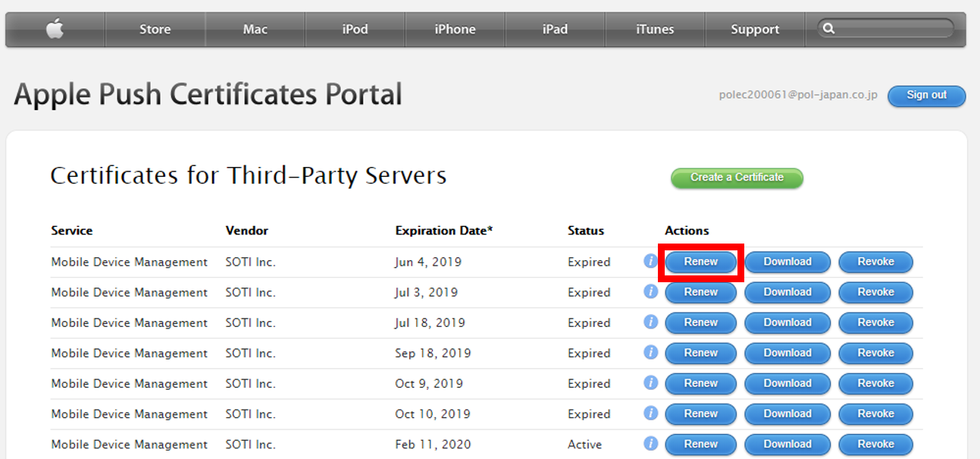The width and height of the screenshot is (980, 459).
Task: Open info icon for Oct 9, 2019 certificate
Action: (x=650, y=382)
